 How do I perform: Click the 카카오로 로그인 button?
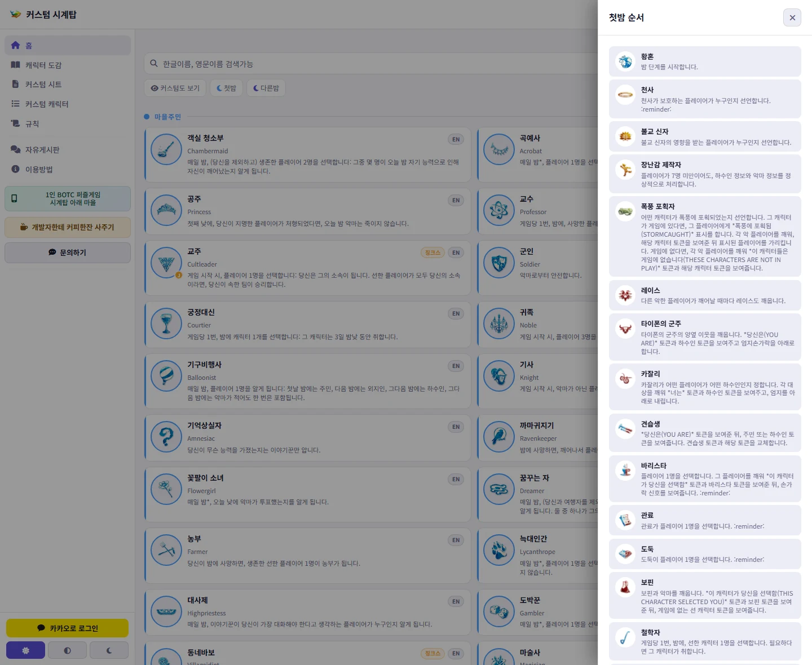pyautogui.click(x=67, y=628)
